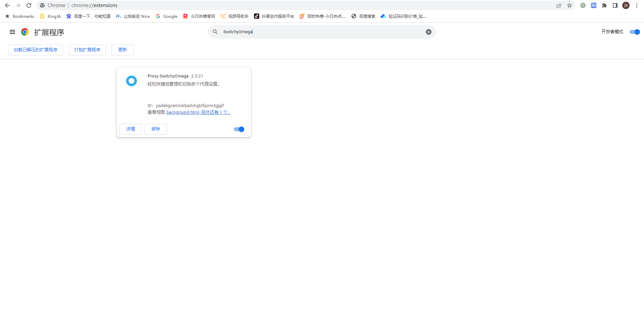Viewport: 644px width, 336px height.
Task: Click 移除 to remove Proxy SwitchyOmega
Action: (156, 129)
